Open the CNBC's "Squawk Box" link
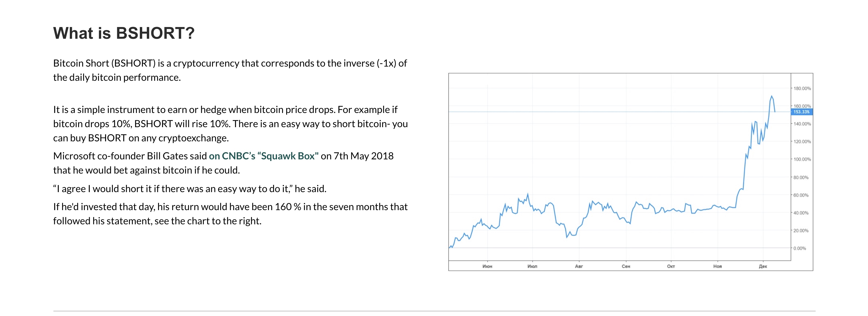 264,156
